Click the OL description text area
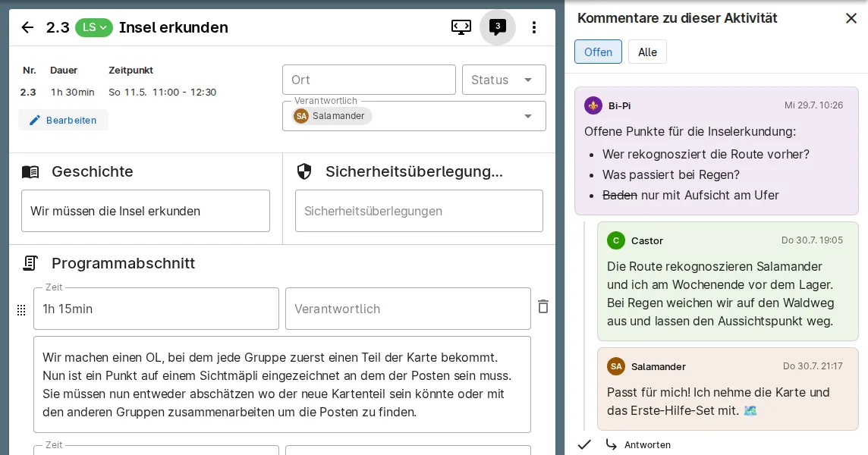 click(282, 384)
